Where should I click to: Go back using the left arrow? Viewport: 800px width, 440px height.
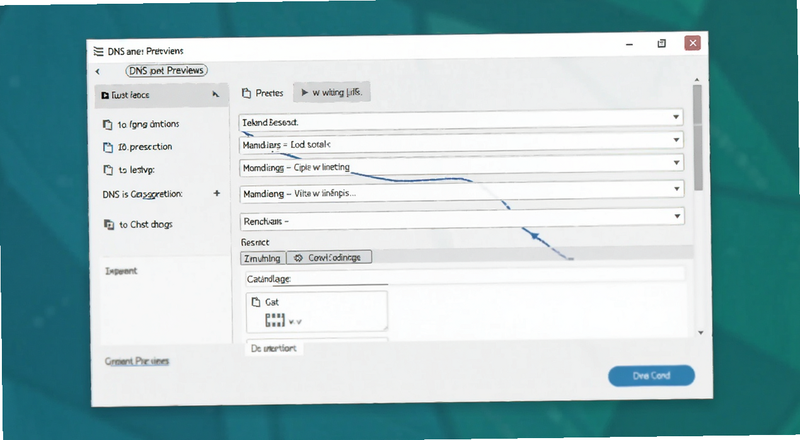97,72
